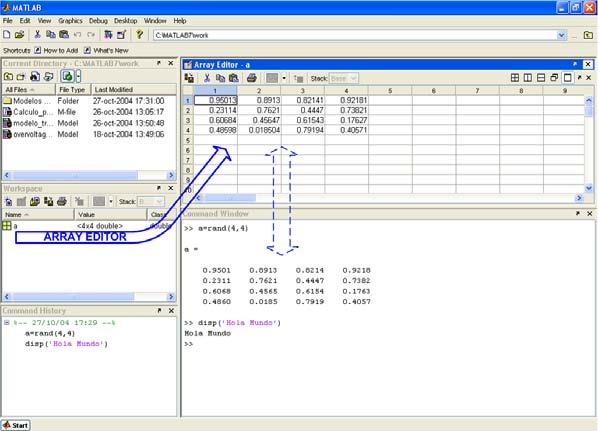
Task: Click the directory path input field
Action: 355,35
